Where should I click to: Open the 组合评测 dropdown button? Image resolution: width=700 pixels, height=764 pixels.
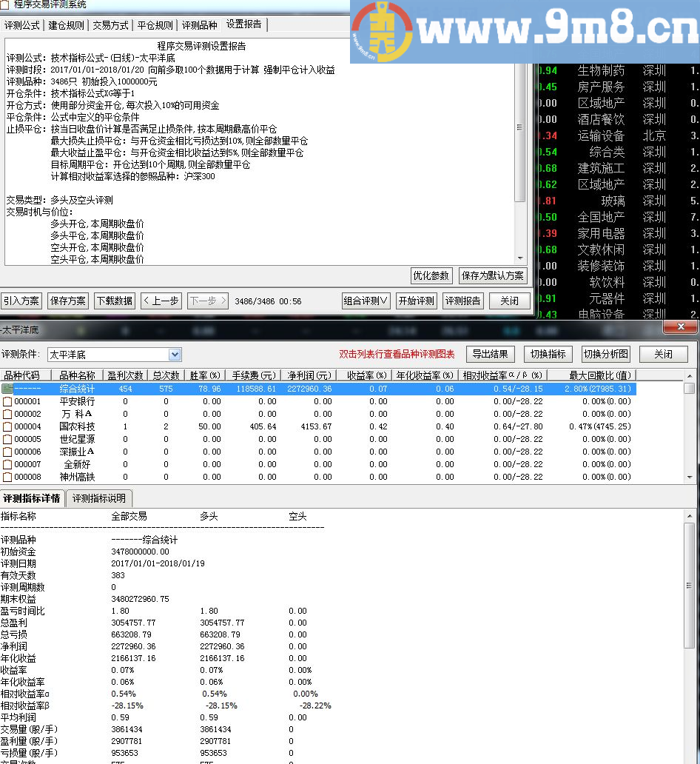366,301
